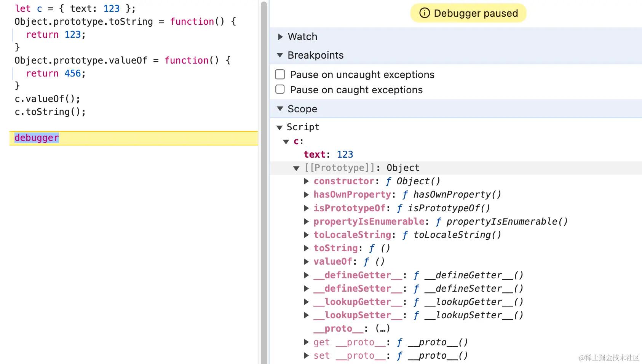Image resolution: width=642 pixels, height=364 pixels.
Task: Collapse the c variable node
Action: click(286, 142)
